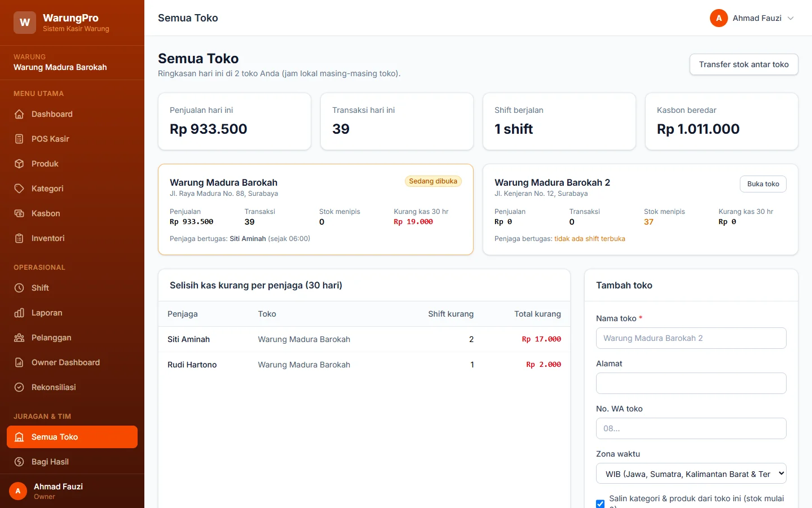The image size is (812, 508).
Task: Click the Stok menipis value 37
Action: (x=648, y=222)
